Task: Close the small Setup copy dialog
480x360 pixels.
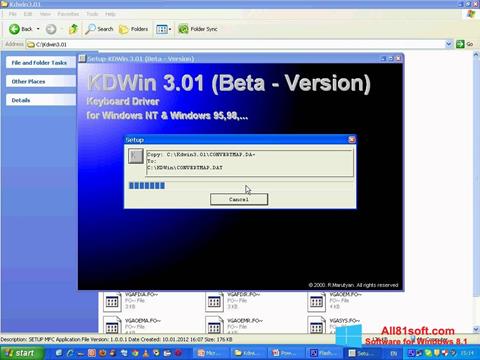Action: point(352,140)
